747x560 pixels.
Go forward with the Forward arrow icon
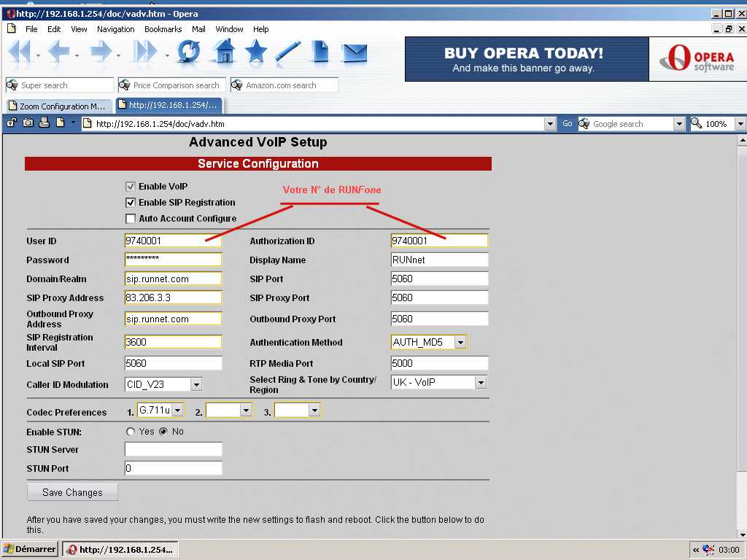pyautogui.click(x=101, y=52)
